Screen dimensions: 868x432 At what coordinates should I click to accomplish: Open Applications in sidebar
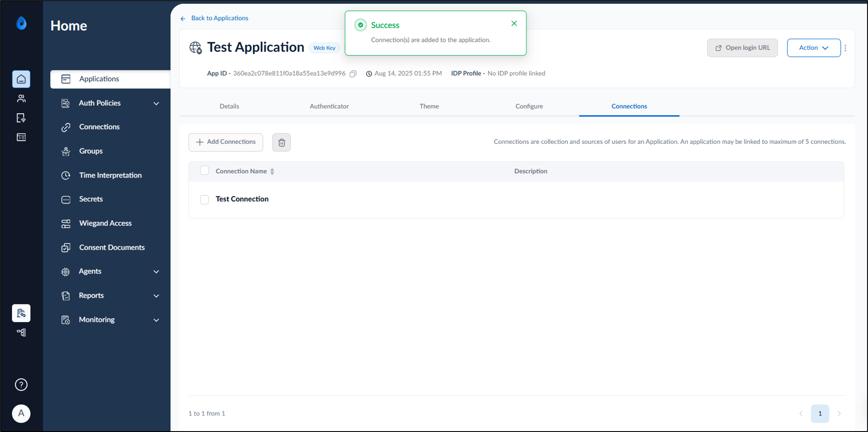110,79
